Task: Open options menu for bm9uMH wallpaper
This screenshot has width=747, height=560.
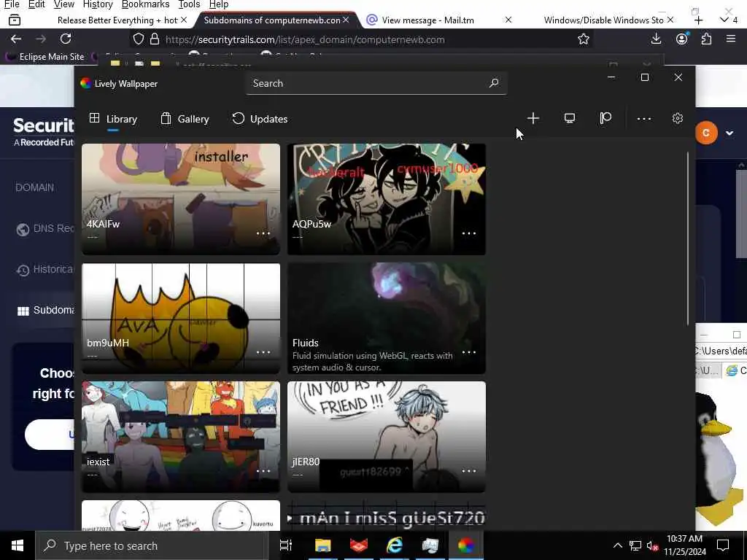Action: [263, 352]
